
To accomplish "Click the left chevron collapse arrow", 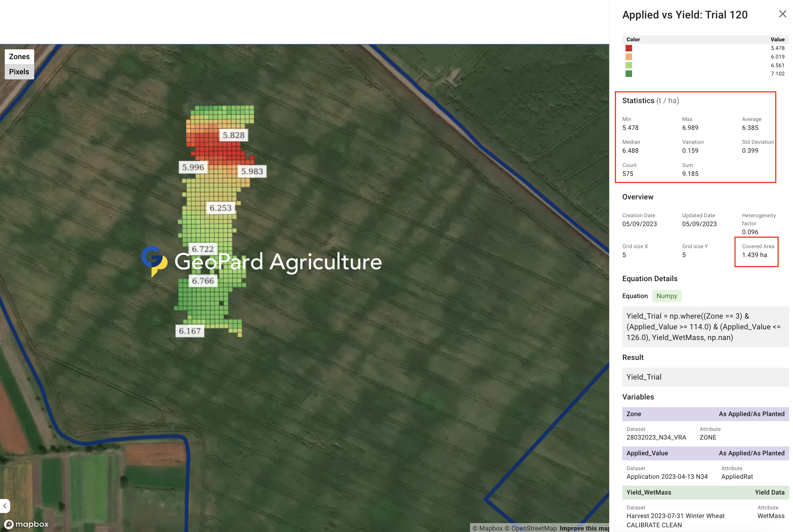I will 5,506.
